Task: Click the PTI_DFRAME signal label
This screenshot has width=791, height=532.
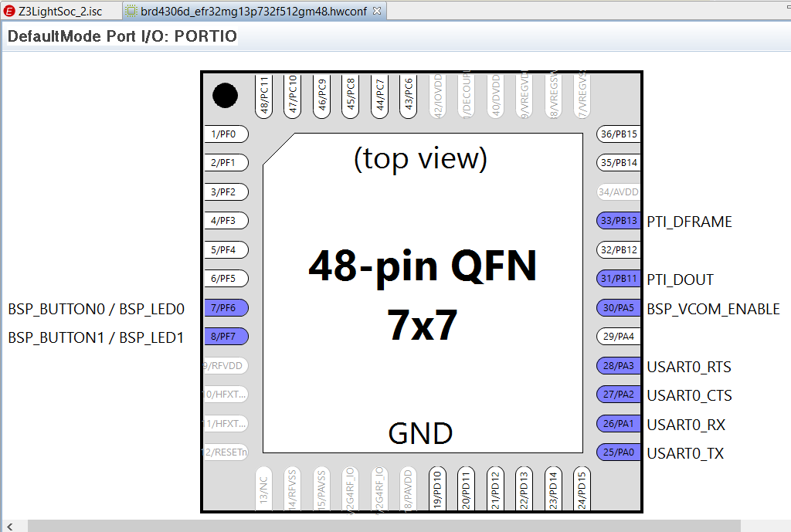Action: pos(689,222)
